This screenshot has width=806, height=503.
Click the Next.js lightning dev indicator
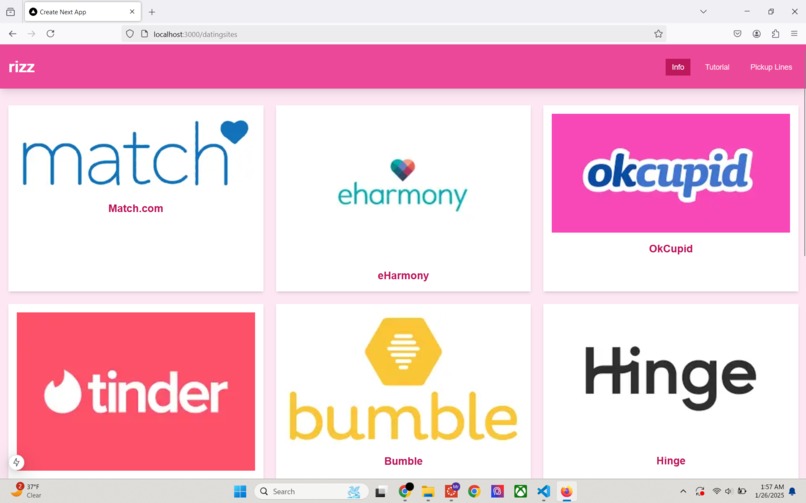[16, 462]
